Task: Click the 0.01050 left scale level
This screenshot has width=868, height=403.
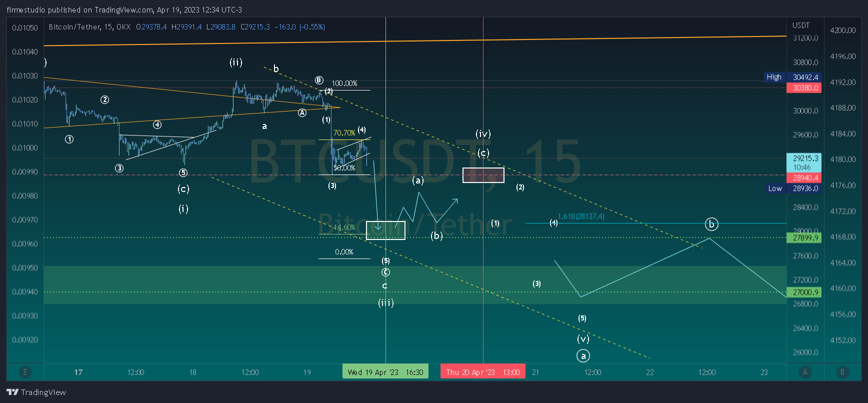Action: click(x=25, y=27)
